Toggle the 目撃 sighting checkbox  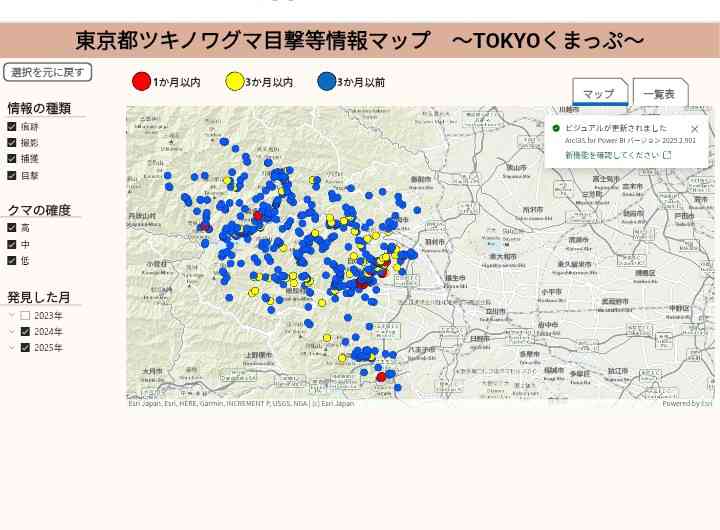click(12, 175)
